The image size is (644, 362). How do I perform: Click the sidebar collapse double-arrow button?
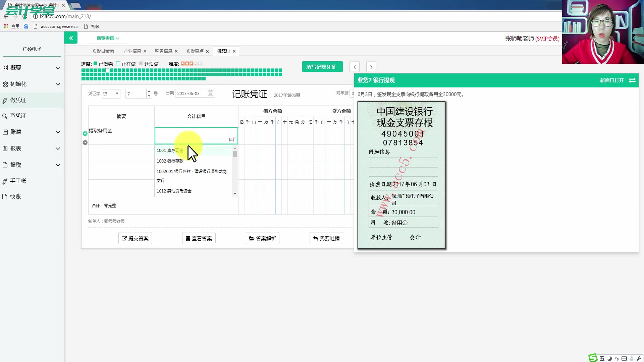pos(71,38)
